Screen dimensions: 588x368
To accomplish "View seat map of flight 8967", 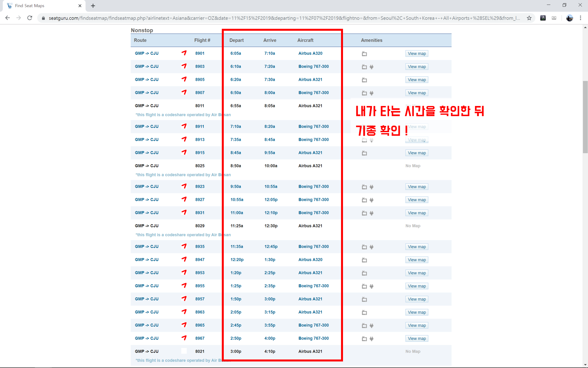I will click(417, 339).
